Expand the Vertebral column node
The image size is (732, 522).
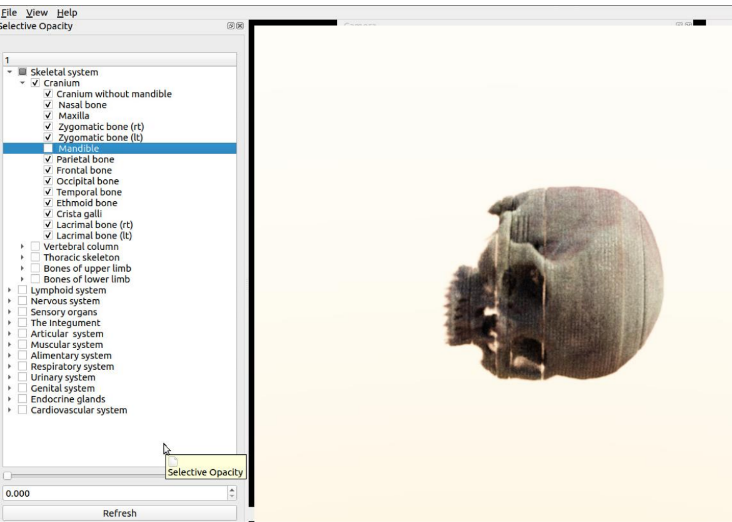[23, 247]
